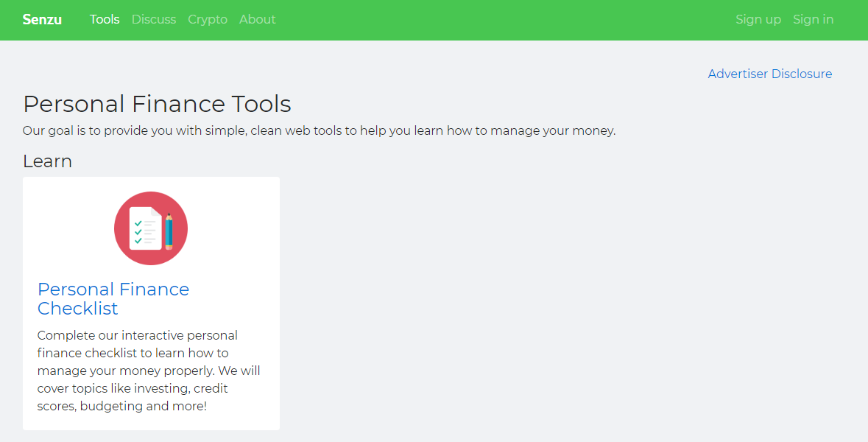
Task: Click Sign in at top right
Action: click(x=813, y=20)
